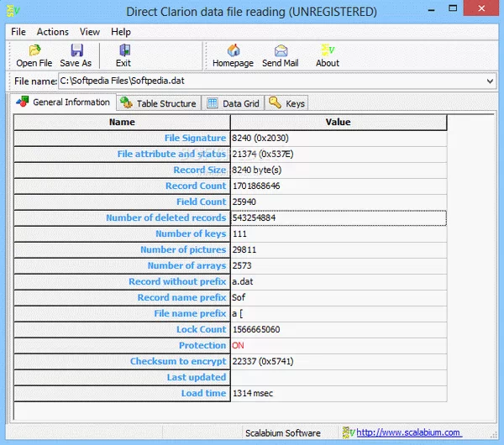Switch to the General Information tab
The width and height of the screenshot is (504, 445).
point(63,102)
